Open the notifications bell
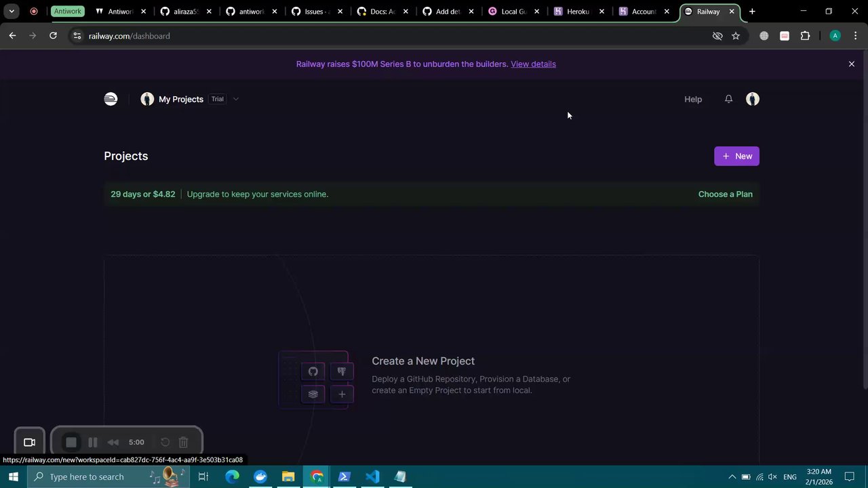The width and height of the screenshot is (868, 488). coord(728,99)
